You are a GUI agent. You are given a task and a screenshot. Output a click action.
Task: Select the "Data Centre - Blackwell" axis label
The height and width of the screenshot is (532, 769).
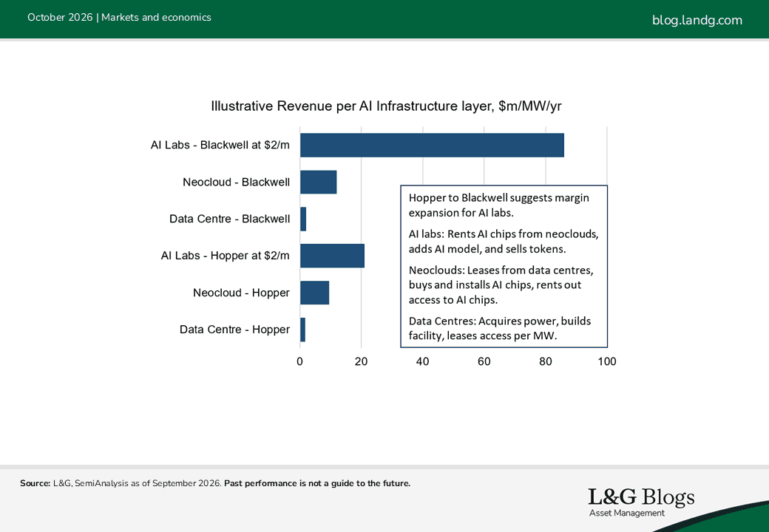coord(229,219)
